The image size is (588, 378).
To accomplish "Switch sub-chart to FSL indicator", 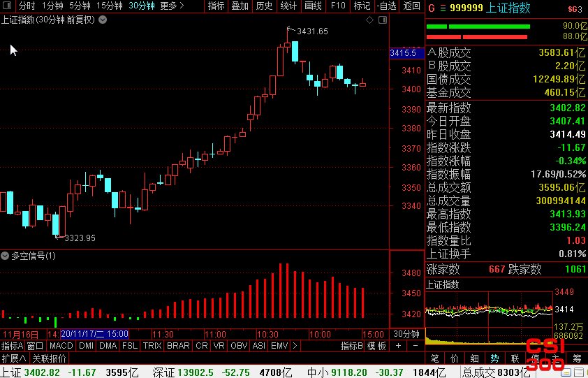I will pyautogui.click(x=130, y=346).
